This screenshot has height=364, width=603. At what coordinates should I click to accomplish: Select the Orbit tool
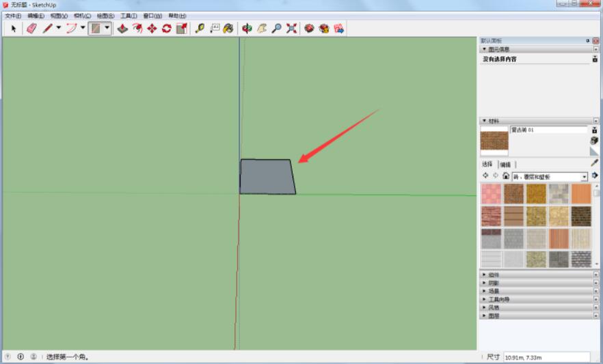coord(247,28)
